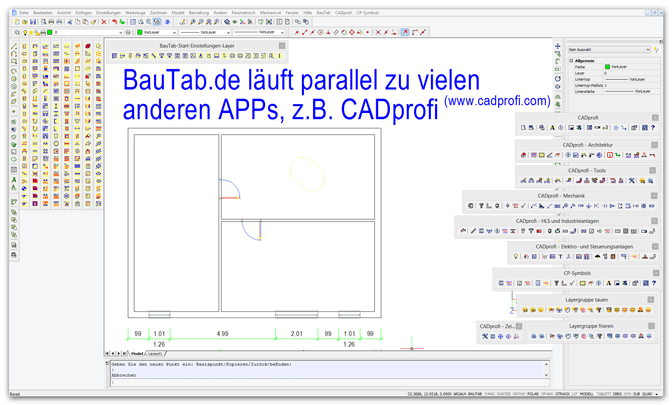Click the first blue icon in Layergruppe frieren toolbar
The height and width of the screenshot is (405, 672).
pos(534,336)
